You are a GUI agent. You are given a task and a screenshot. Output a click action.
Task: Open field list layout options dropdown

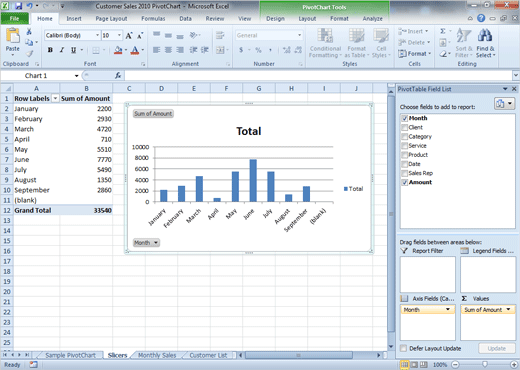click(504, 104)
